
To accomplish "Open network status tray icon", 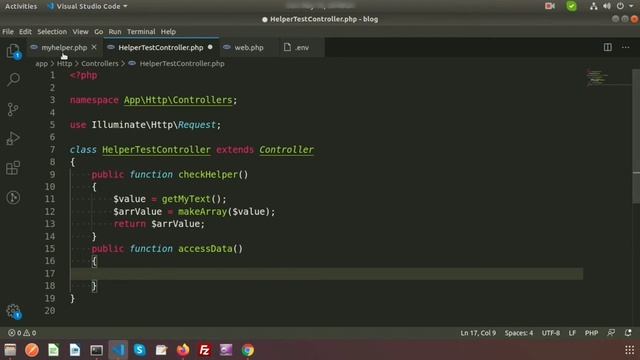I will [x=593, y=6].
